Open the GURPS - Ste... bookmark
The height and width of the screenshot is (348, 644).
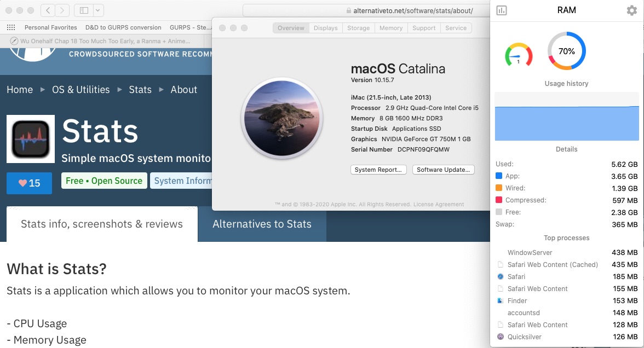[191, 27]
